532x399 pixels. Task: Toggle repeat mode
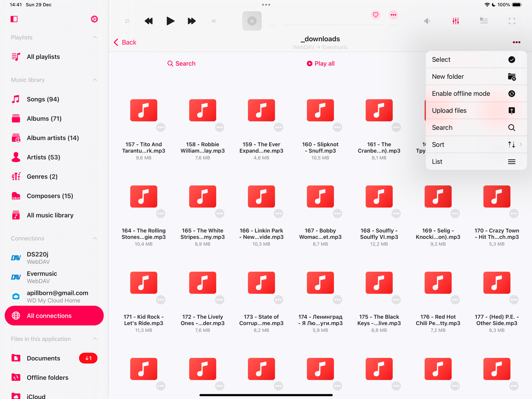[x=127, y=21]
